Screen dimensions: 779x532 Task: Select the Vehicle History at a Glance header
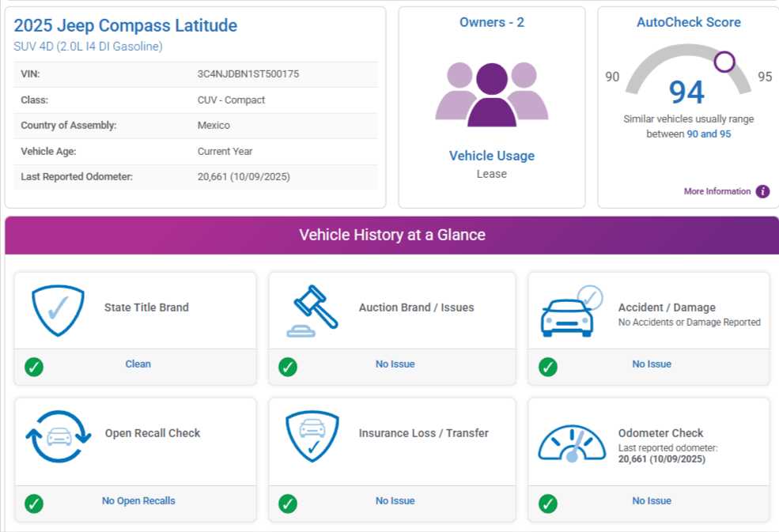click(x=392, y=235)
